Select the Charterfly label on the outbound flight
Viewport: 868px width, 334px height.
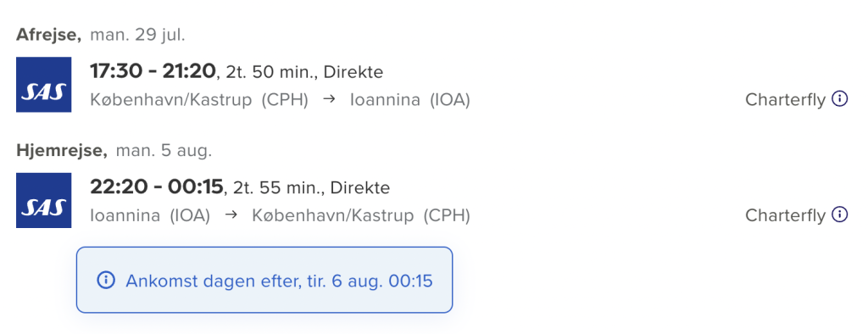click(785, 100)
